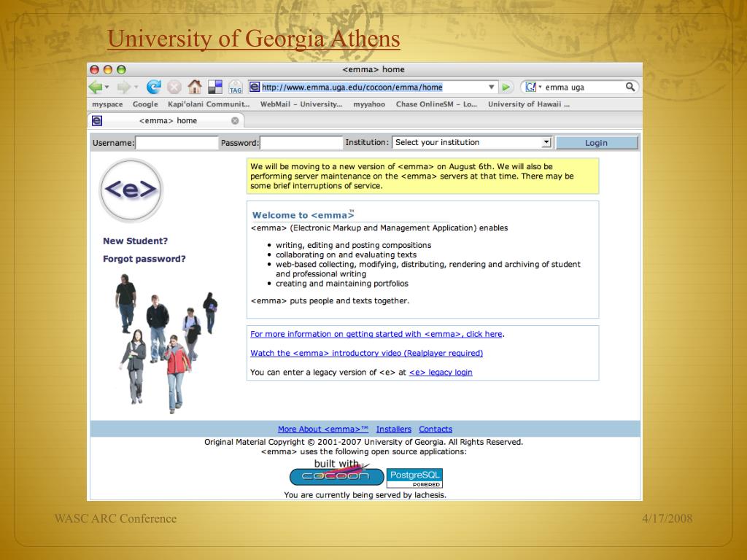Click the forward arrow button
Screen dimensions: 747x560
point(123,87)
